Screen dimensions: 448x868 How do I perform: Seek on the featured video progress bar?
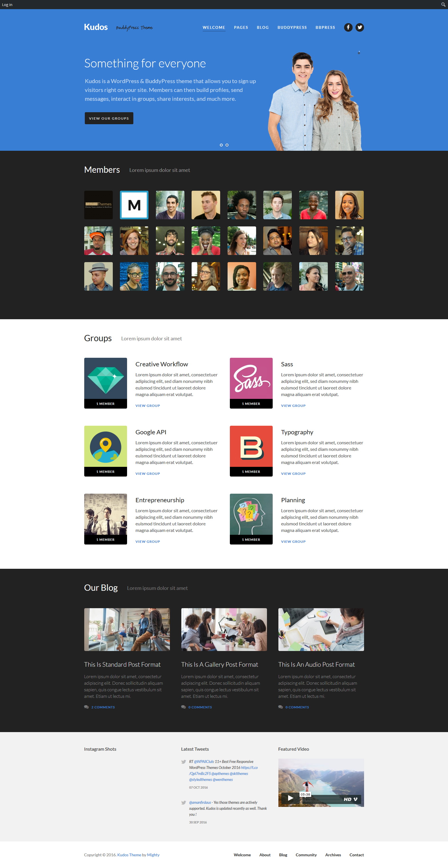tap(323, 799)
